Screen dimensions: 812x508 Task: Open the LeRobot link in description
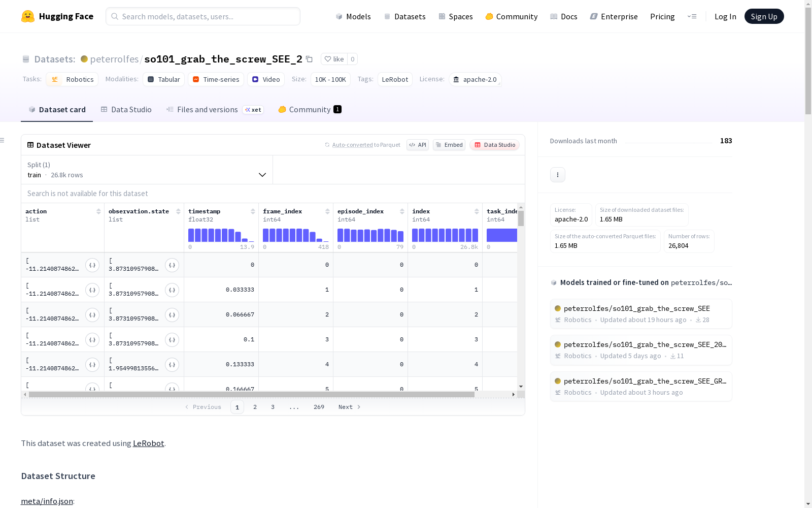pyautogui.click(x=148, y=443)
